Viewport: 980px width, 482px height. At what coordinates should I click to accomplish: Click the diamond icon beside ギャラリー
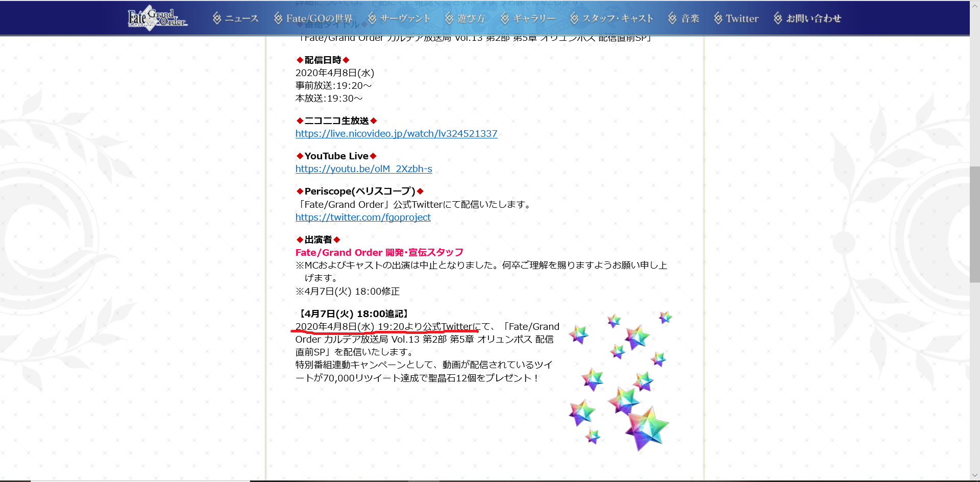pyautogui.click(x=505, y=18)
